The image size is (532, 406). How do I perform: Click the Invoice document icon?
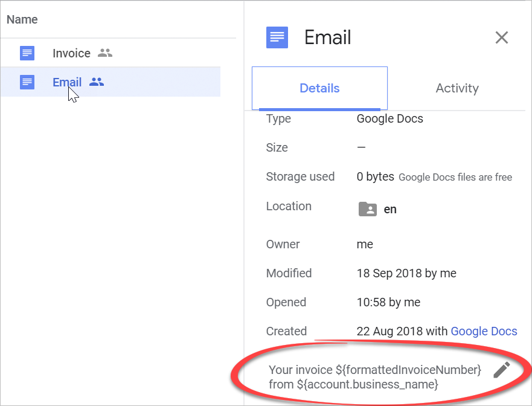tap(27, 53)
